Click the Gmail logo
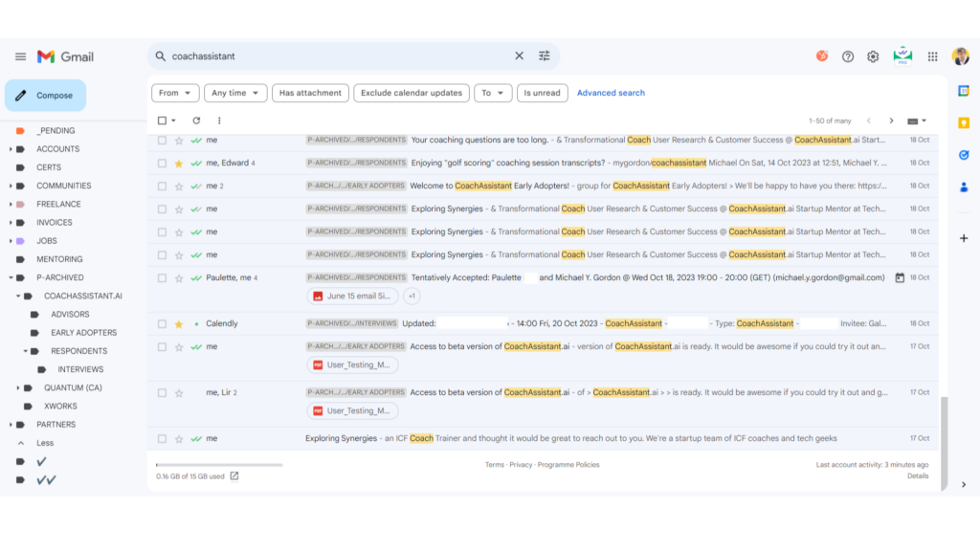Viewport: 980px width, 551px height. pyautogui.click(x=65, y=56)
